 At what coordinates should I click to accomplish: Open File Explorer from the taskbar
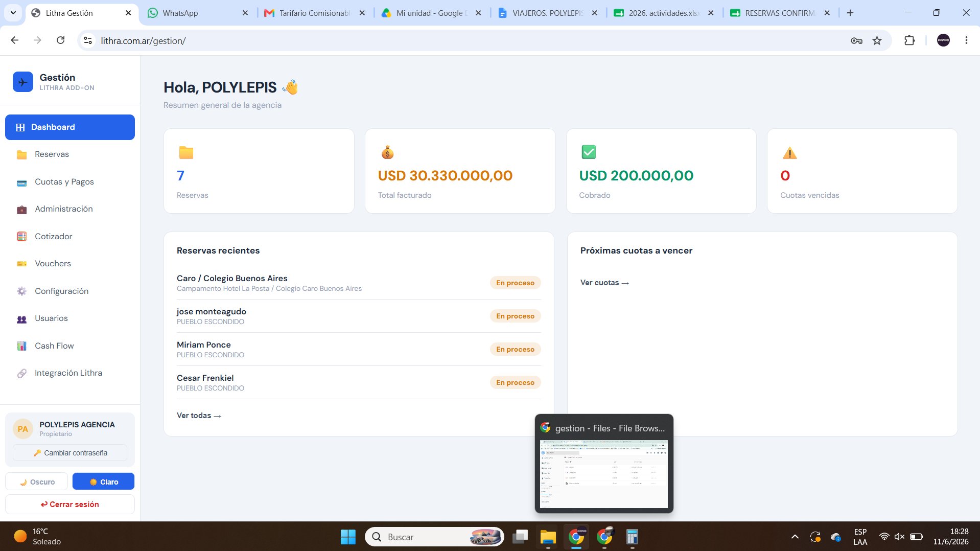548,537
